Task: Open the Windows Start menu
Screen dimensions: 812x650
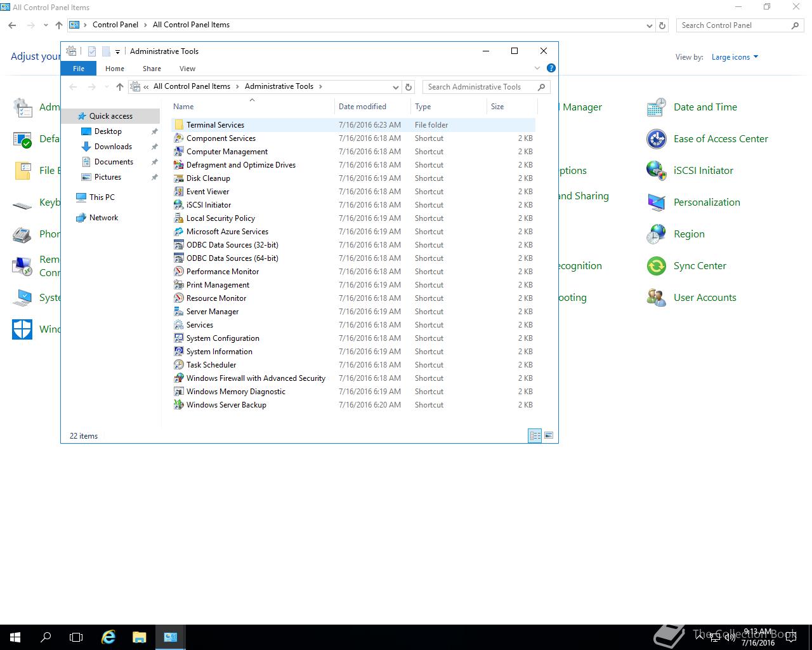Action: click(x=15, y=637)
